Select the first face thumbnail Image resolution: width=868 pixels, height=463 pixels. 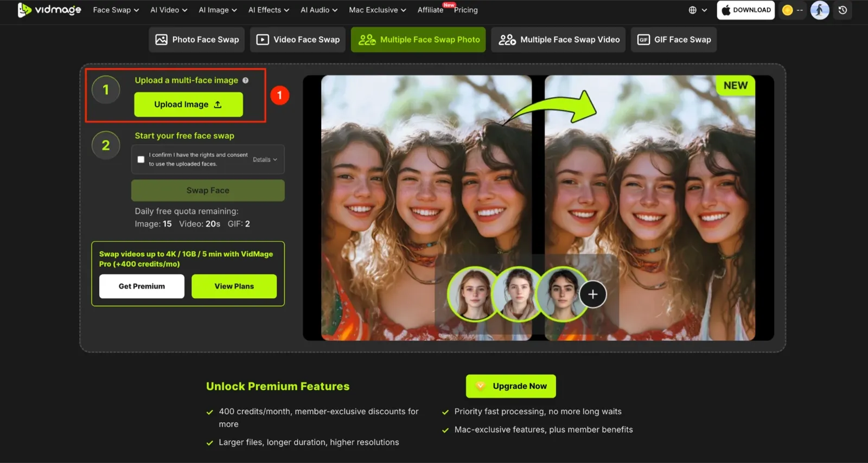[474, 294]
